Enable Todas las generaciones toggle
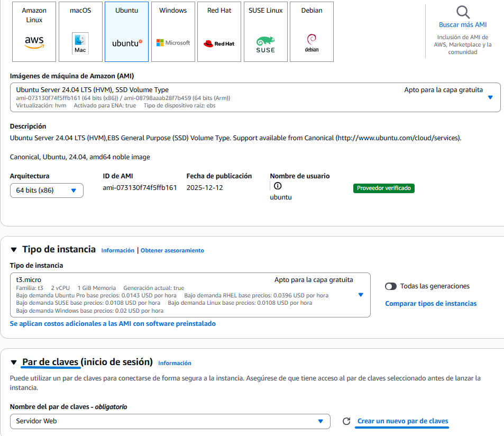The width and height of the screenshot is (504, 436). 391,285
